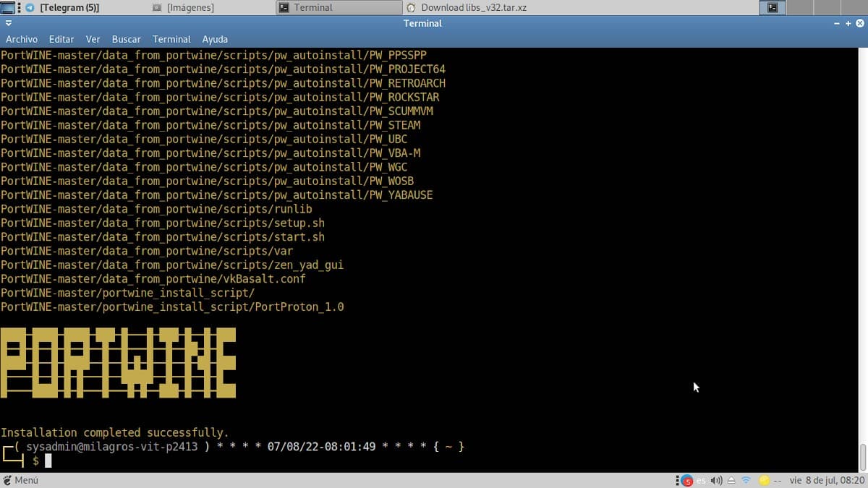Image resolution: width=868 pixels, height=488 pixels.
Task: Open the terminal window menu arrow icon
Action: (x=8, y=23)
